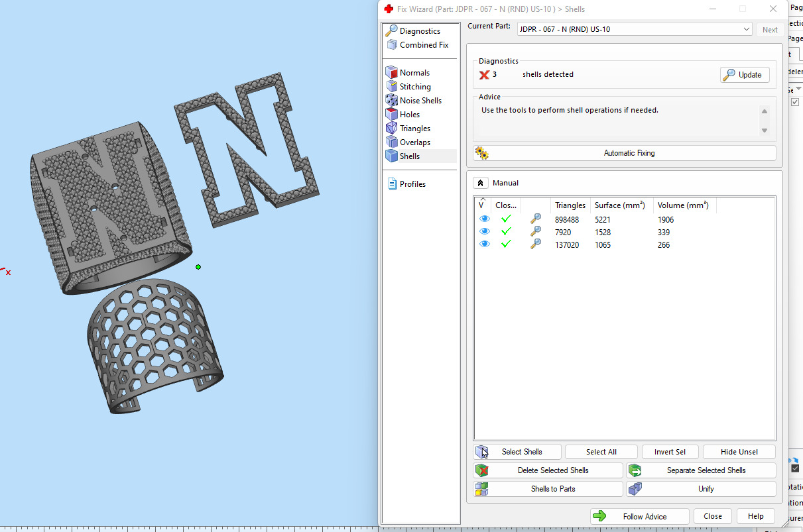This screenshot has height=532, width=803.
Task: Click the Diagnostics magnifier icon
Action: [391, 30]
